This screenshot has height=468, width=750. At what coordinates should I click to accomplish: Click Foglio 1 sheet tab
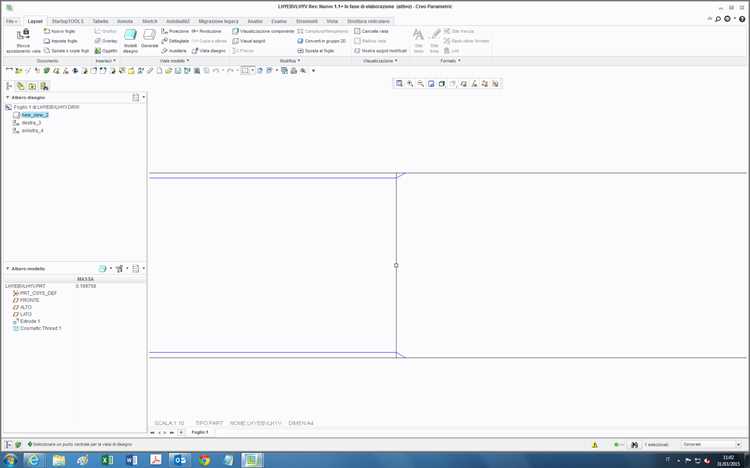click(200, 432)
